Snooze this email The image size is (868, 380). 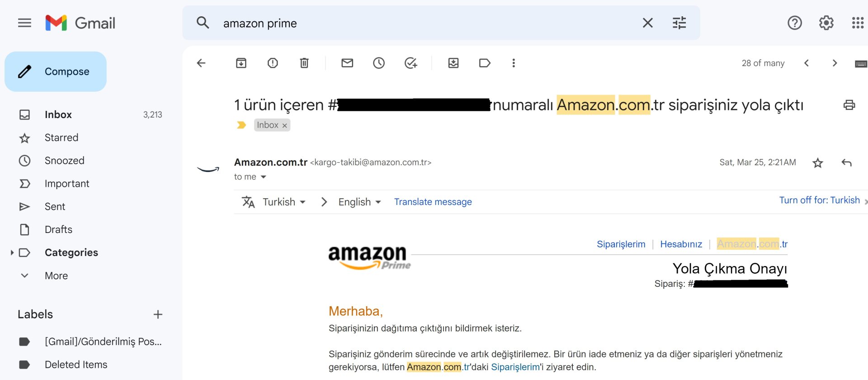(379, 63)
